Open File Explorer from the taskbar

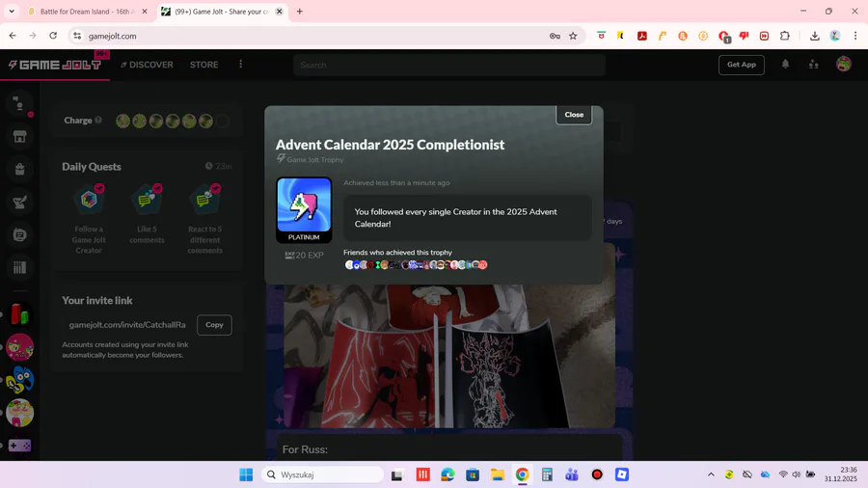pos(497,474)
